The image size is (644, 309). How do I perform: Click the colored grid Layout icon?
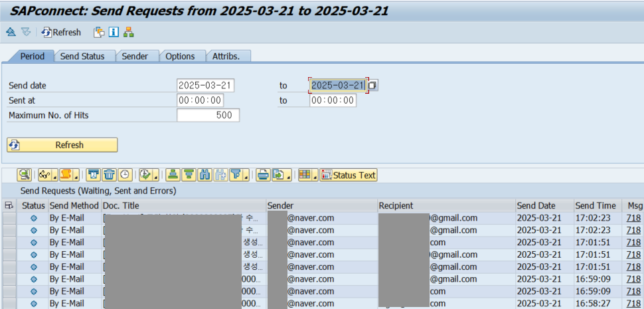pos(305,175)
